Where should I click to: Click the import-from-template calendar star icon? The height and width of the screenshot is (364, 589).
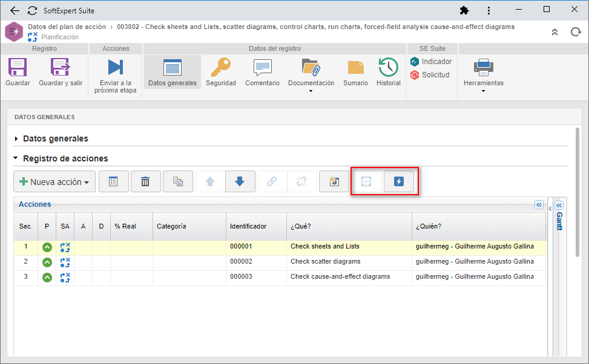pyautogui.click(x=334, y=181)
